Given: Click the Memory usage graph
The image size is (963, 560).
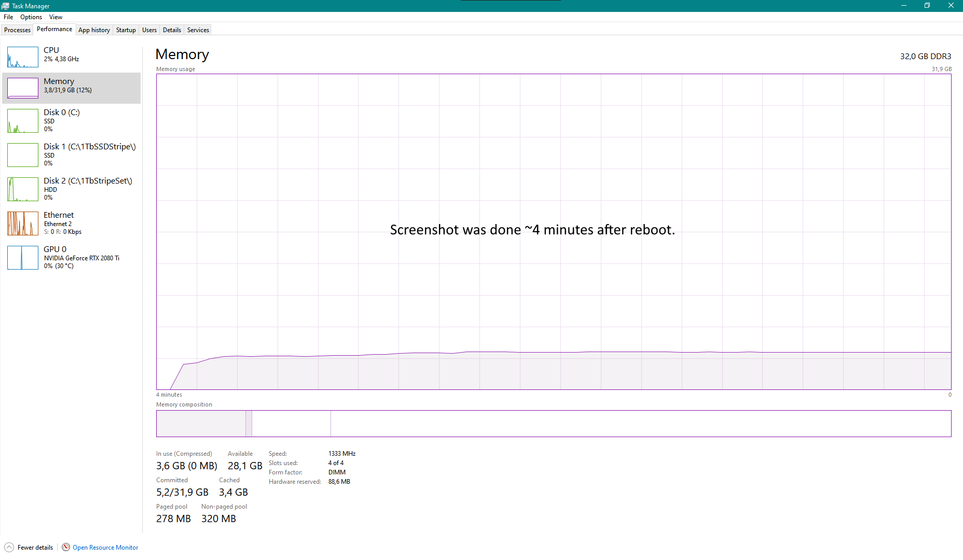Looking at the screenshot, I should click(554, 232).
